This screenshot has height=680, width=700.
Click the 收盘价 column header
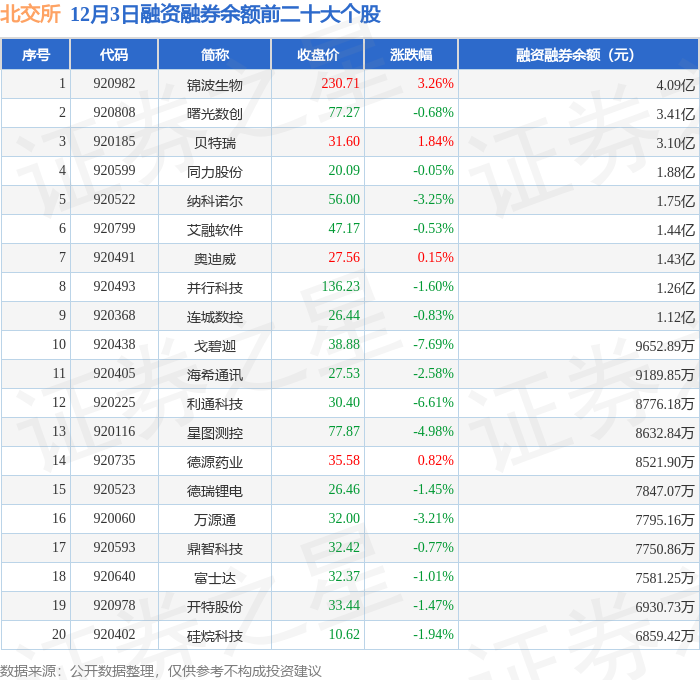point(318,54)
